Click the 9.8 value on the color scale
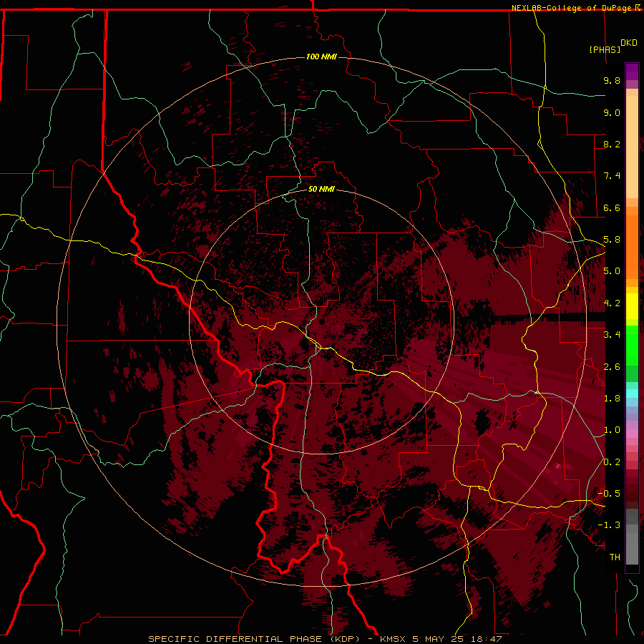 612,80
